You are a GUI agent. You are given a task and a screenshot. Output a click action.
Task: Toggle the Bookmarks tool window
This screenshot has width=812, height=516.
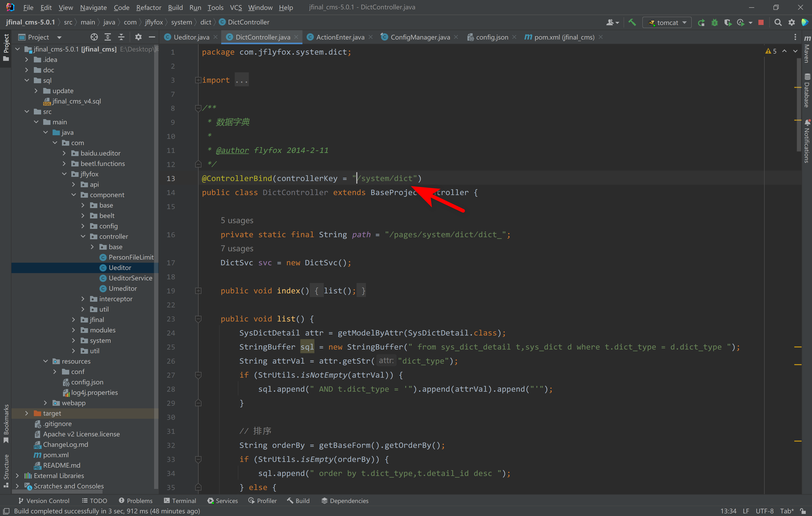coord(6,423)
